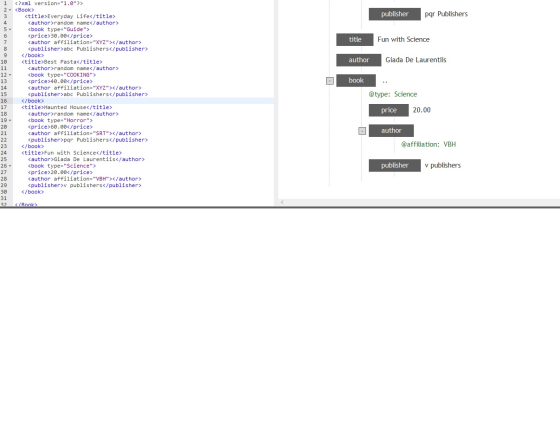Click line number 24 in the gutter
The image size is (560, 441).
[4, 153]
